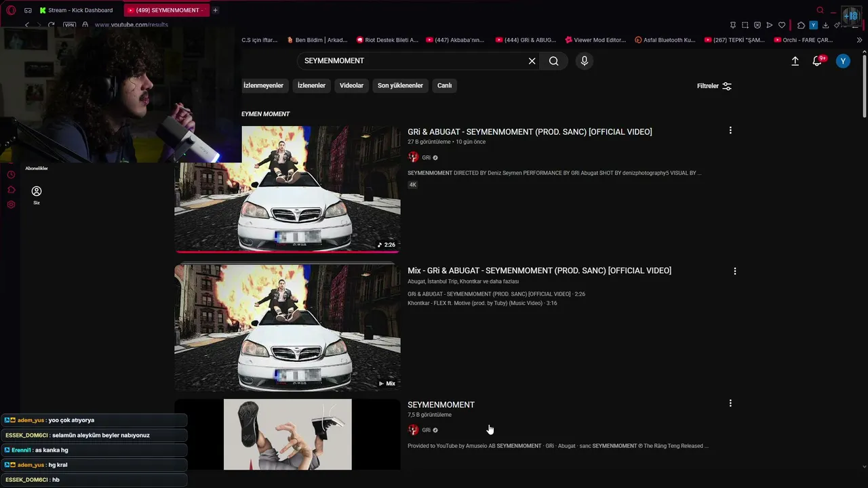This screenshot has width=868, height=488.
Task: Open the 'Siz' profile shortcut in the sidebar
Action: pyautogui.click(x=37, y=195)
